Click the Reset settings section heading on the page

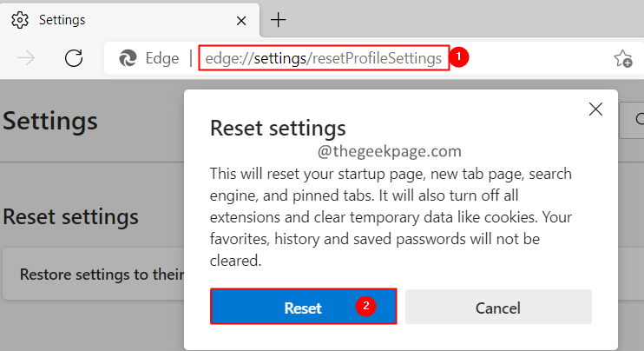pyautogui.click(x=71, y=215)
